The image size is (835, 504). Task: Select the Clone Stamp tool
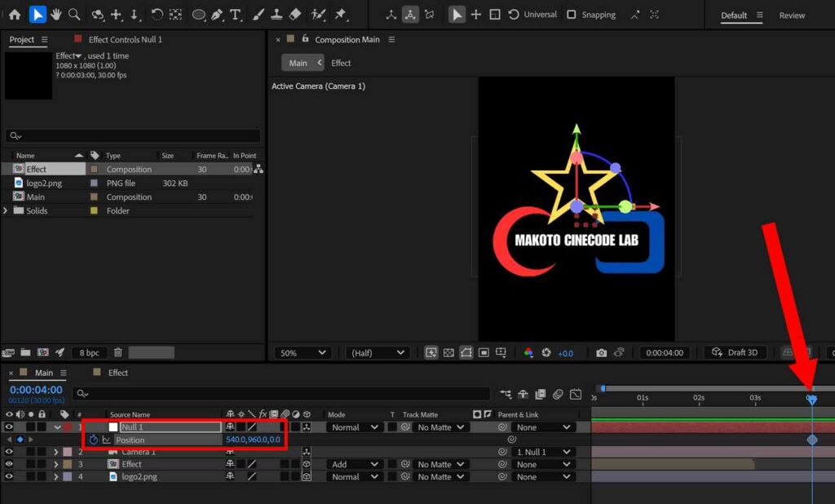276,15
